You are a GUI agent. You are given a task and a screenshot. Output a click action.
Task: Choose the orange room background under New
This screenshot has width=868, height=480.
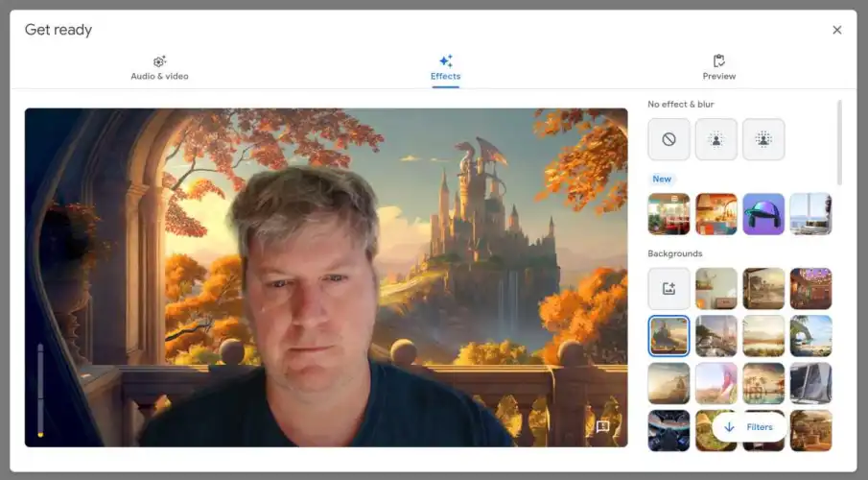716,214
